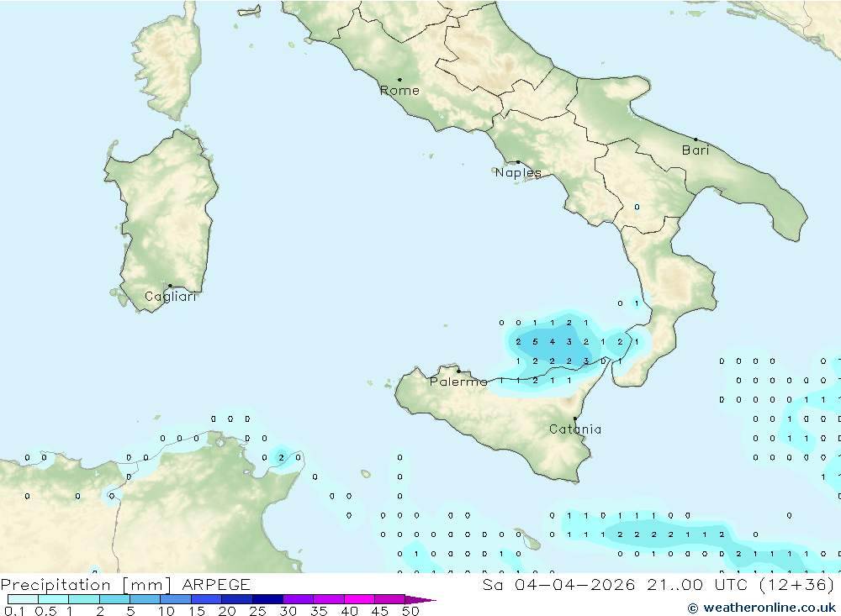Click the Rome city label
Image resolution: width=841 pixels, height=616 pixels.
click(x=399, y=91)
